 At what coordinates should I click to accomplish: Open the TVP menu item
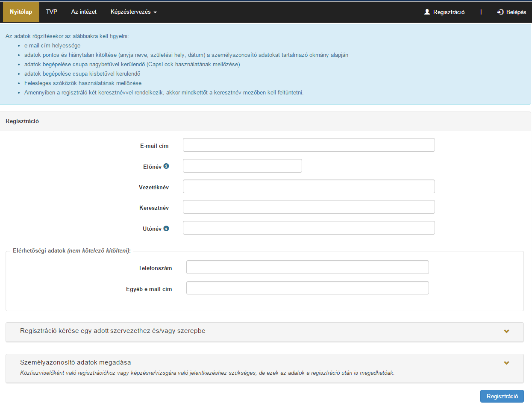(x=52, y=12)
